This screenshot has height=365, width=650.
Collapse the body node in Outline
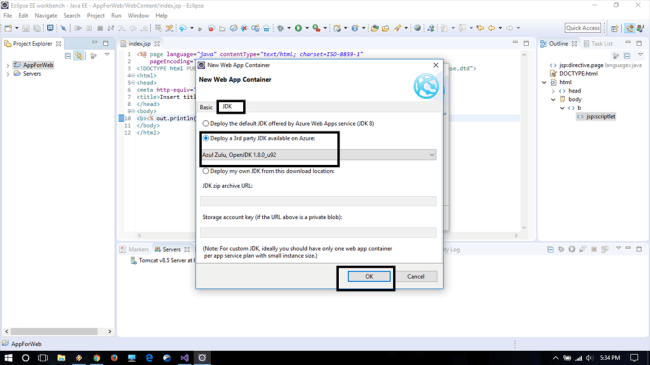click(553, 100)
